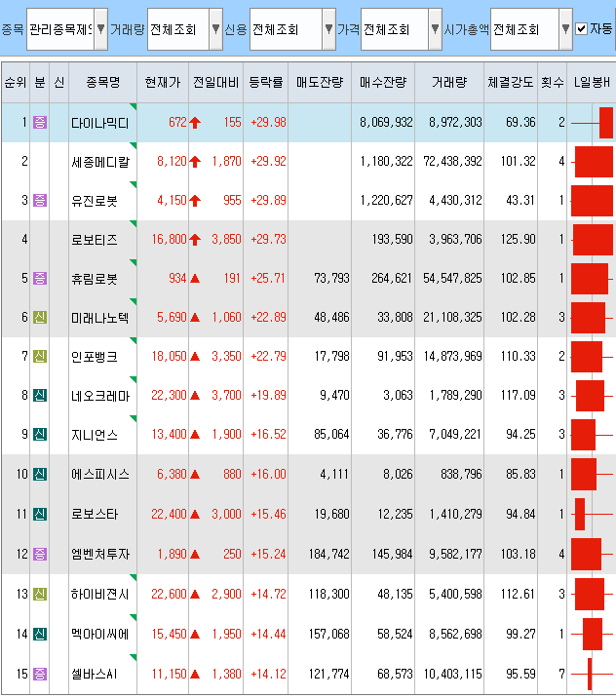Viewport: 616px width, 698px height.
Task: Click the 체결강도 column header
Action: 511,82
